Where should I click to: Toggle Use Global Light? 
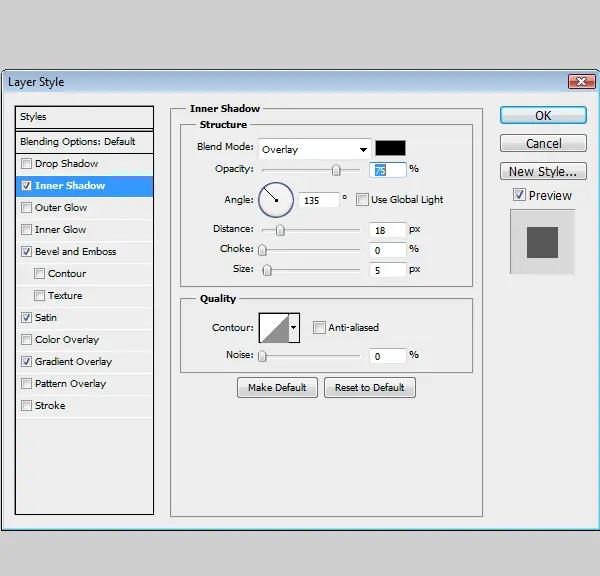click(x=362, y=200)
